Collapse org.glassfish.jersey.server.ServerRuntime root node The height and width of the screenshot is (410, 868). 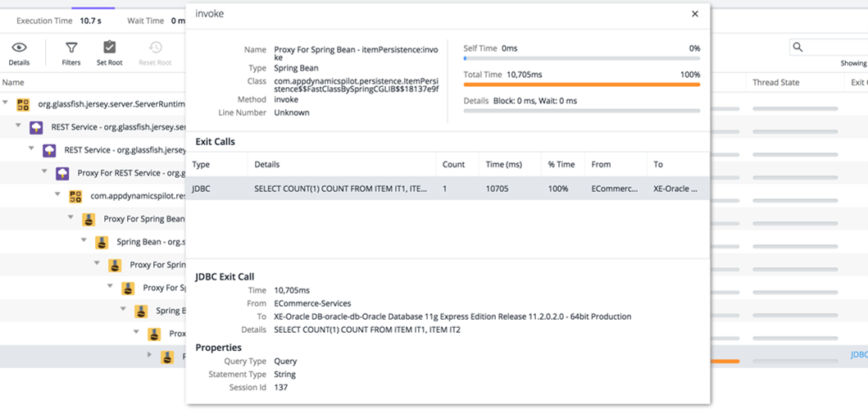point(5,102)
